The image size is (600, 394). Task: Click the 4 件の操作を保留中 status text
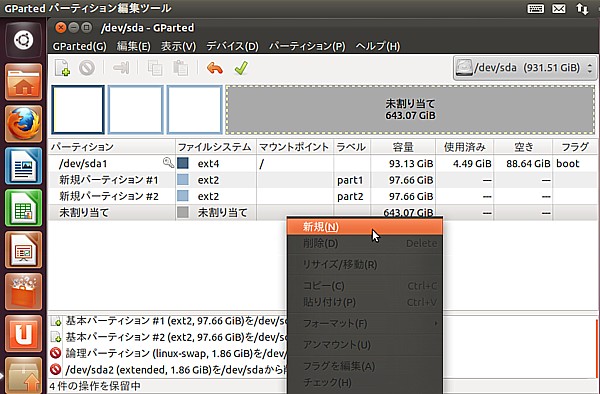pyautogui.click(x=95, y=386)
